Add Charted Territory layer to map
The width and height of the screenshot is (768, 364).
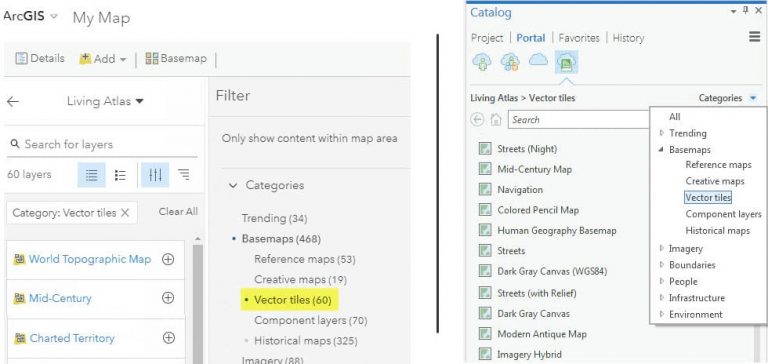click(168, 338)
